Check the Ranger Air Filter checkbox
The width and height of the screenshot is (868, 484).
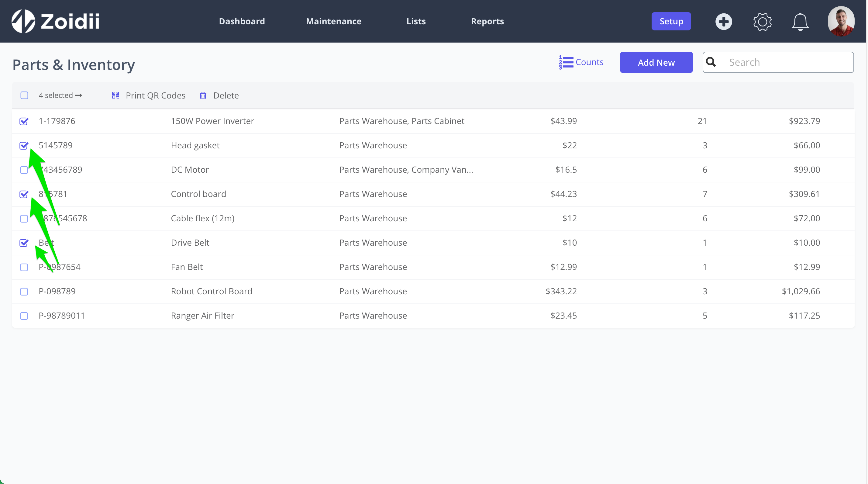[x=24, y=316]
